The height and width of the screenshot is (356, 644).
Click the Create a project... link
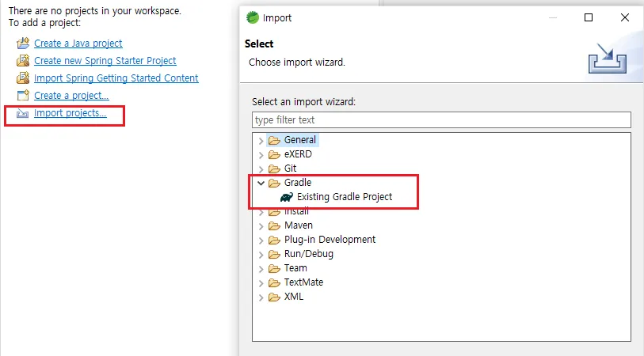[71, 96]
